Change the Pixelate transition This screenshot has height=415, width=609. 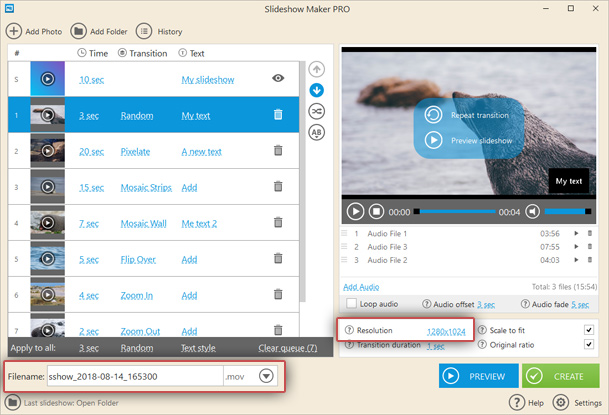point(135,152)
